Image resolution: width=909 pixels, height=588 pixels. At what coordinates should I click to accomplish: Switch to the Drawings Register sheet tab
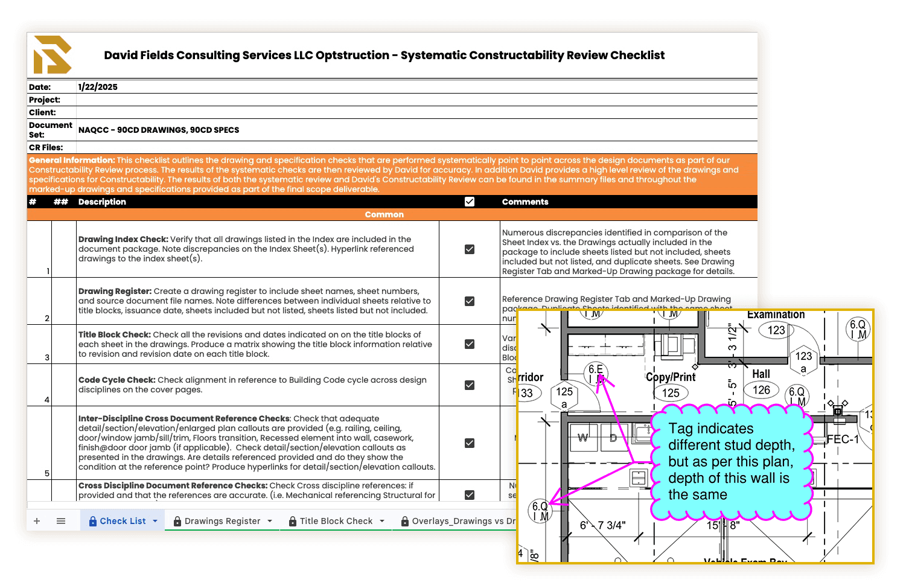click(x=222, y=521)
